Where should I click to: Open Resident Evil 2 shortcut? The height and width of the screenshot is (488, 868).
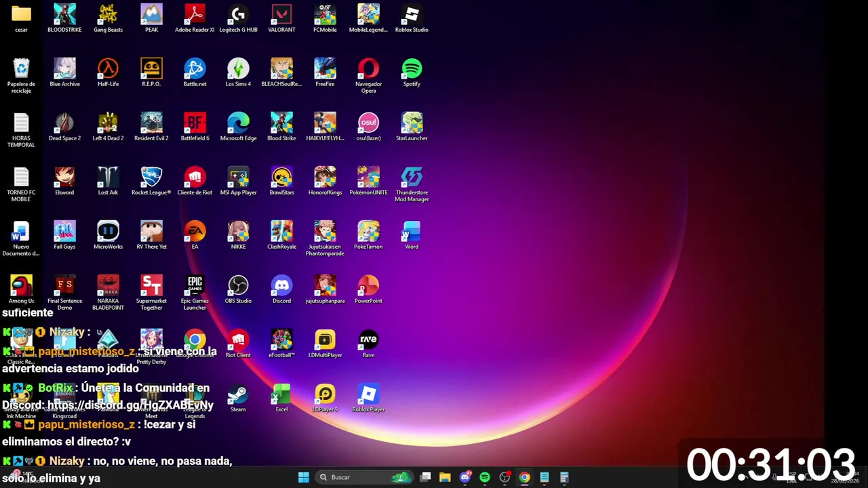click(151, 127)
